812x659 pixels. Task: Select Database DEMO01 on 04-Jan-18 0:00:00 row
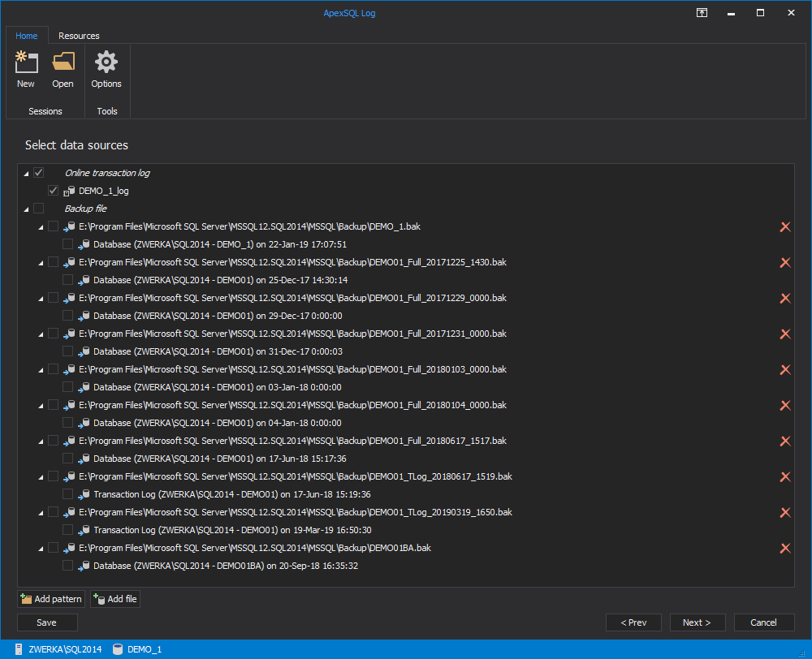pos(218,423)
